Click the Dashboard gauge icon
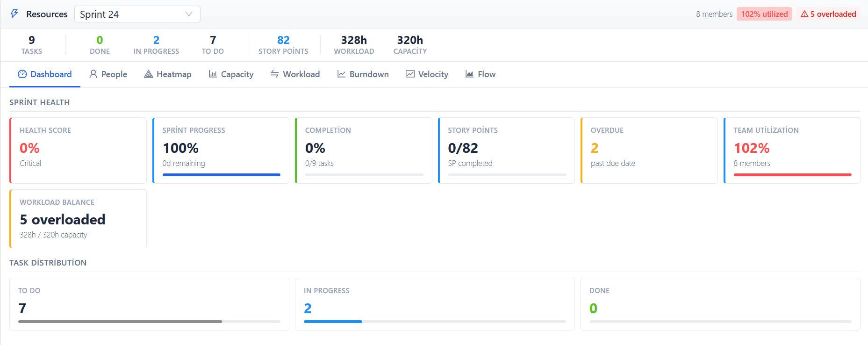This screenshot has width=868, height=345. [x=22, y=74]
